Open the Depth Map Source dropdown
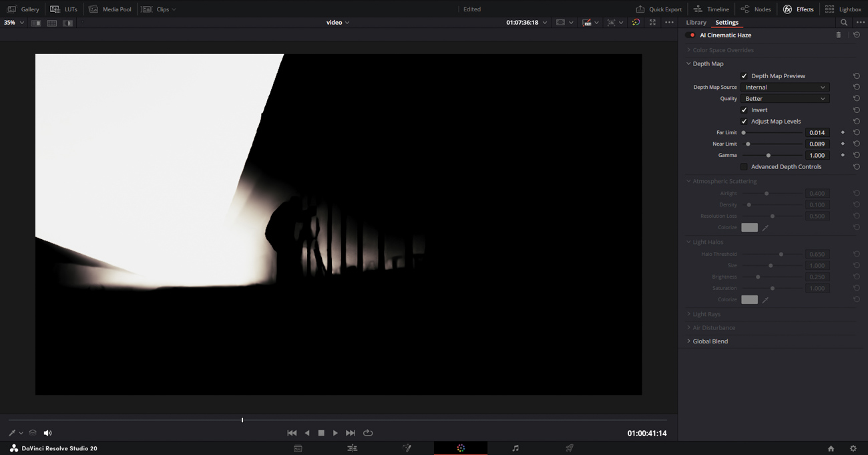868x455 pixels. [785, 88]
